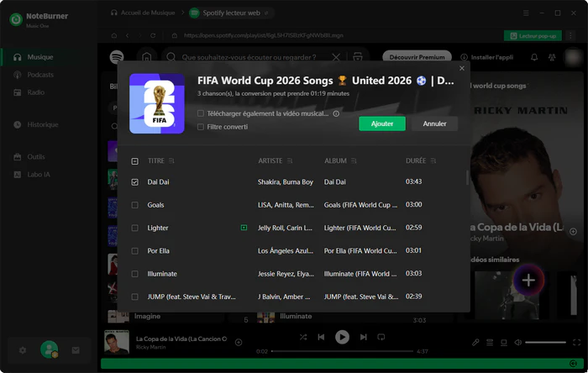
Task: Sort list by DURÉE column icon
Action: [433, 160]
